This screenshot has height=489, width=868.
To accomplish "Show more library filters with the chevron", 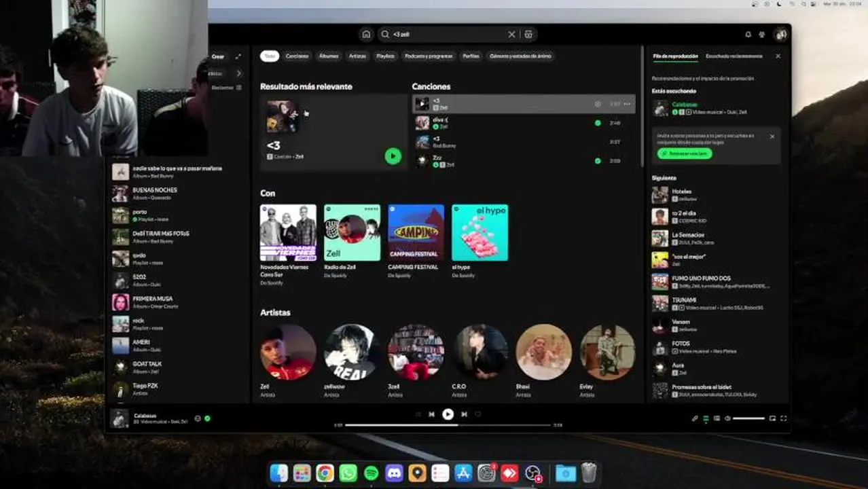I will pos(239,73).
